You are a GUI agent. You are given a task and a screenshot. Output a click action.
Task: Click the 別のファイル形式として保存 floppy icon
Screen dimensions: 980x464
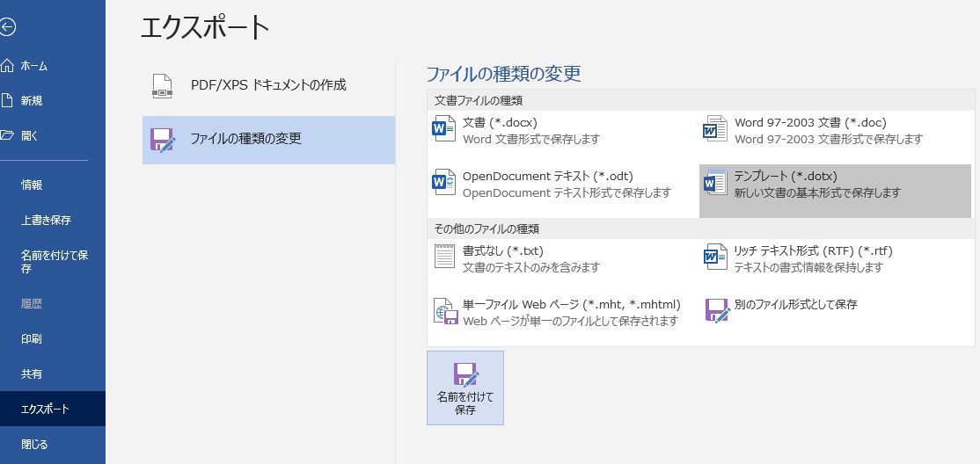718,309
